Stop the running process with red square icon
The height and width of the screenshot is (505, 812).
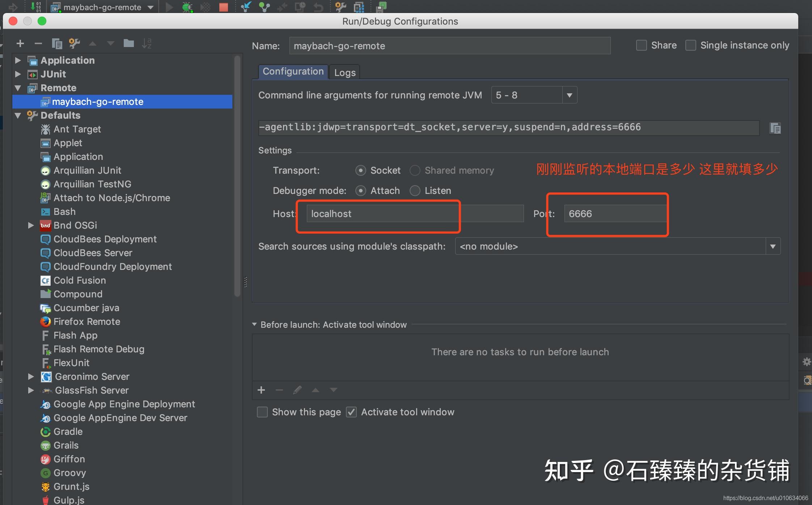[x=223, y=7]
